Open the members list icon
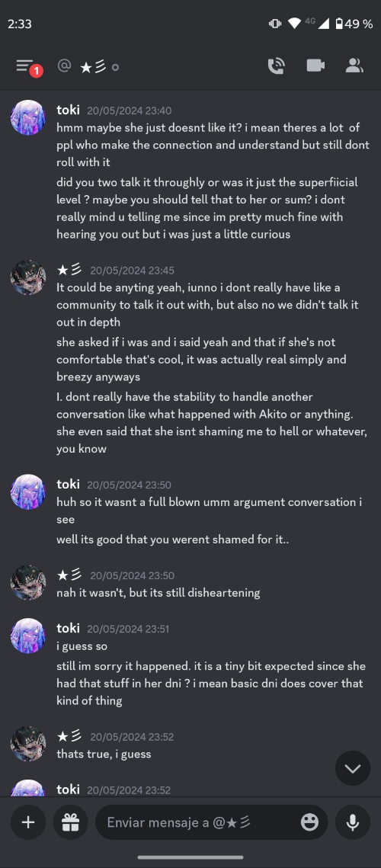Viewport: 381px width, 868px height. coord(354,66)
